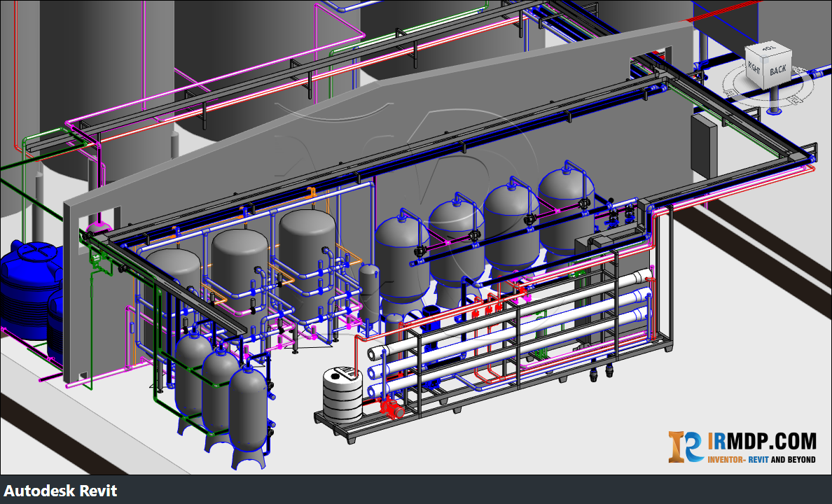This screenshot has width=832, height=504.
Task: Select the gray electrical panel on the wall
Action: [x=704, y=146]
